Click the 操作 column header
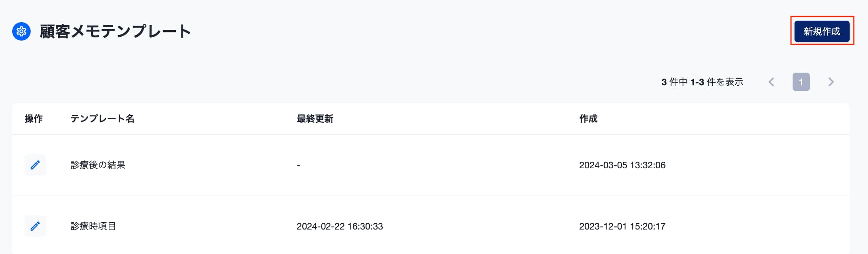 coord(34,119)
